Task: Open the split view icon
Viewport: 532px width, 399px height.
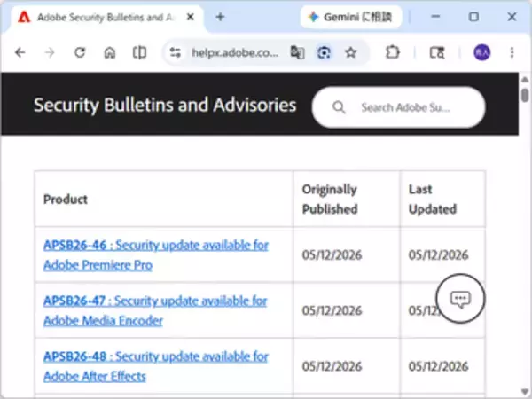Action: coord(139,52)
